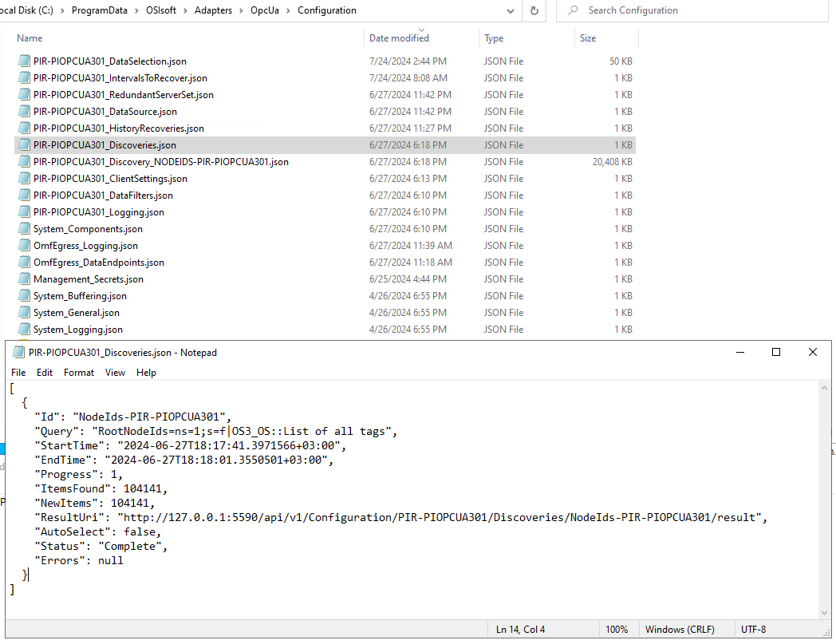Open the View menu in Notepad
The height and width of the screenshot is (644, 836).
tap(116, 373)
